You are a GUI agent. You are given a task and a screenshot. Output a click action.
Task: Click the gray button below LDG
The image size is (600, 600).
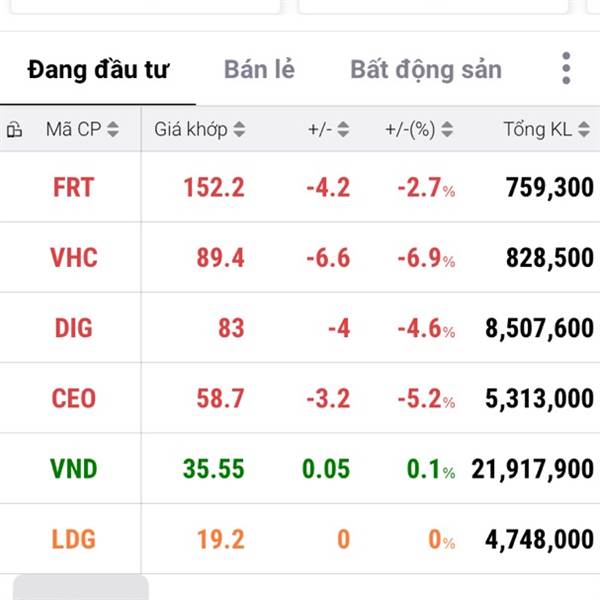coord(81,587)
